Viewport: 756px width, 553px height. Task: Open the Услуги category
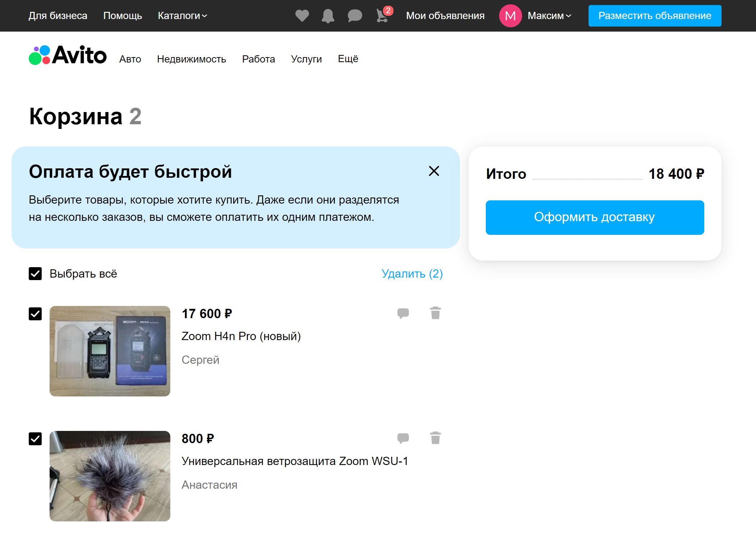click(x=306, y=59)
